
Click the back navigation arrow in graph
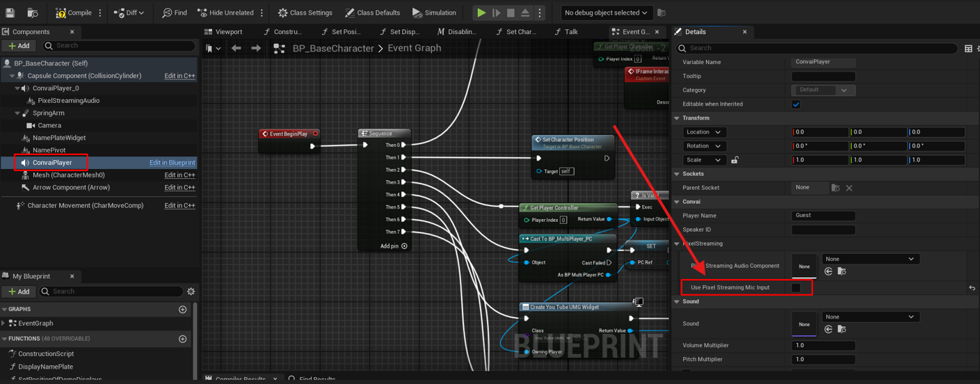point(236,48)
